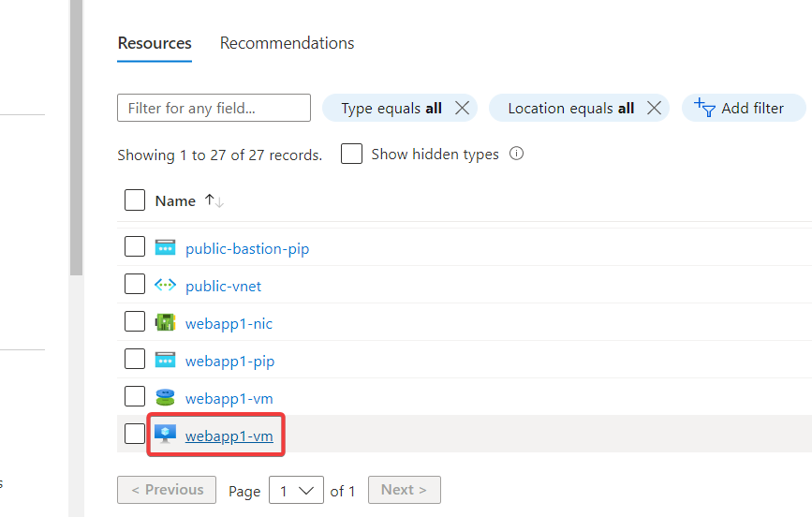812x517 pixels.
Task: Select the Resources tab
Action: [155, 43]
